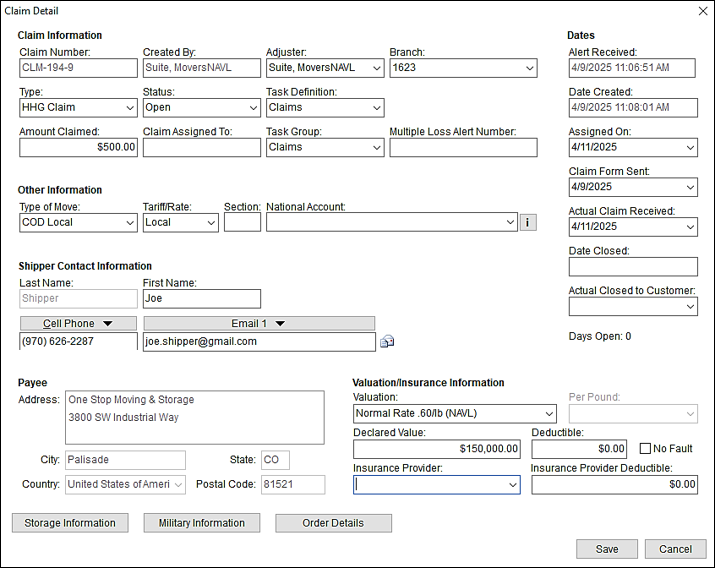Image resolution: width=715 pixels, height=568 pixels.
Task: Open the Status dropdown set to Open
Action: [x=252, y=107]
